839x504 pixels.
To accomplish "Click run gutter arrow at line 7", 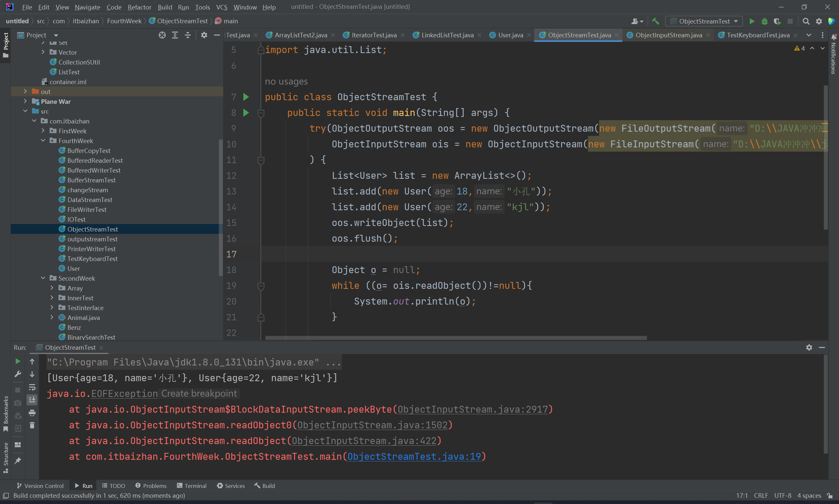I will [246, 97].
